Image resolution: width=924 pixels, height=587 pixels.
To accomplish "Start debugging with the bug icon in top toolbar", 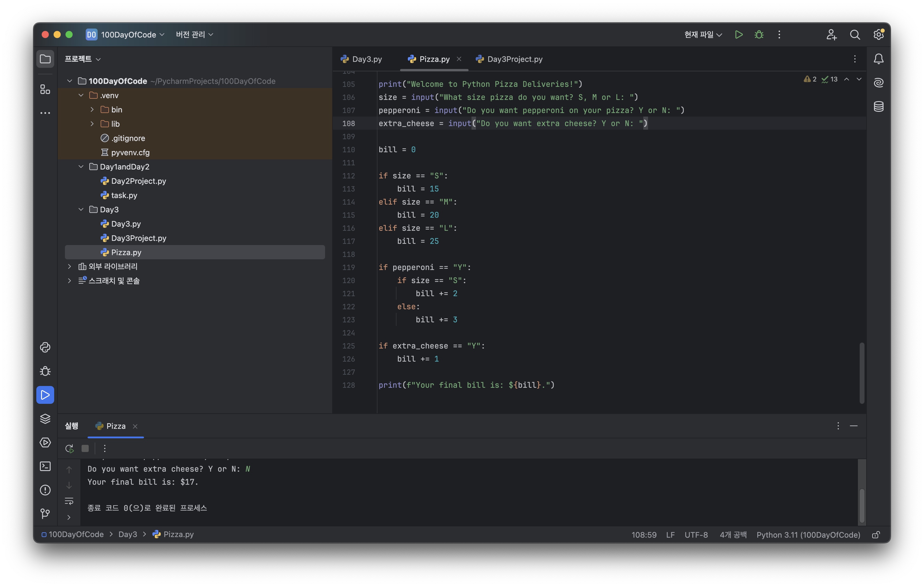I will 758,34.
